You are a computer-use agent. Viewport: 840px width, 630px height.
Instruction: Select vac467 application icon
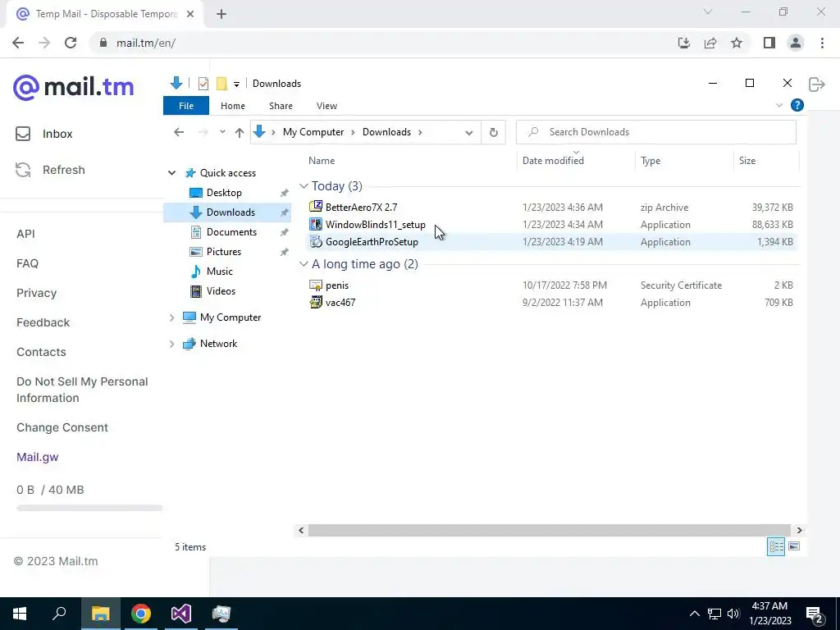click(316, 302)
